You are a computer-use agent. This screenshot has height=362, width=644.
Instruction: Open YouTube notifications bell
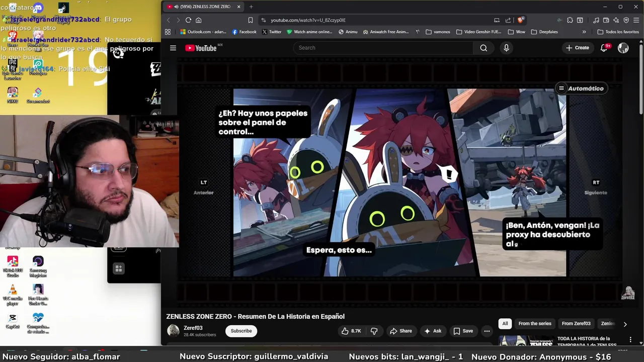[x=604, y=48]
